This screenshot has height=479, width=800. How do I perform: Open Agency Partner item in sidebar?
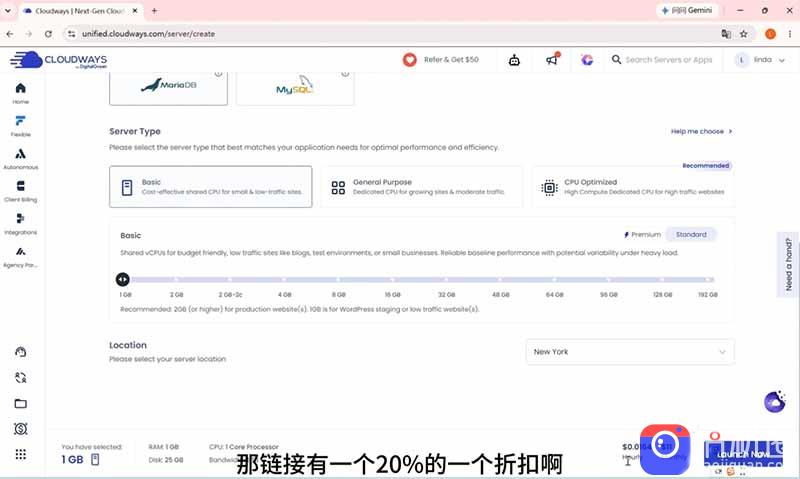tap(20, 256)
